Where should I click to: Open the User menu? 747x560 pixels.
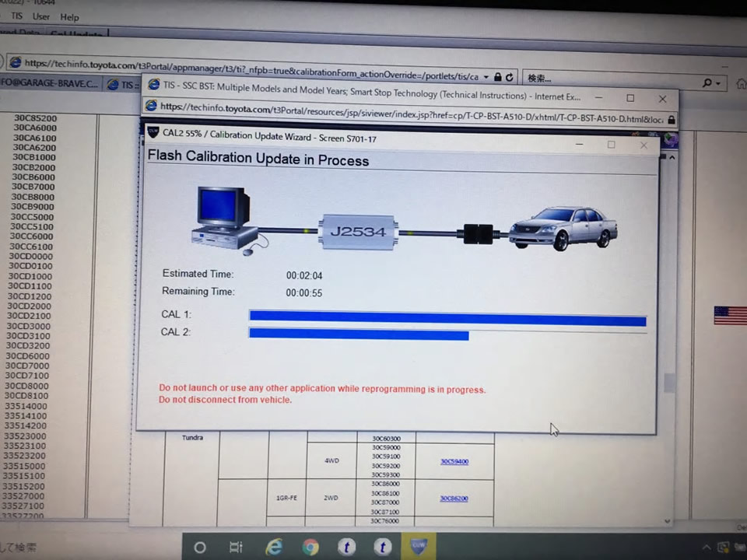(x=41, y=16)
